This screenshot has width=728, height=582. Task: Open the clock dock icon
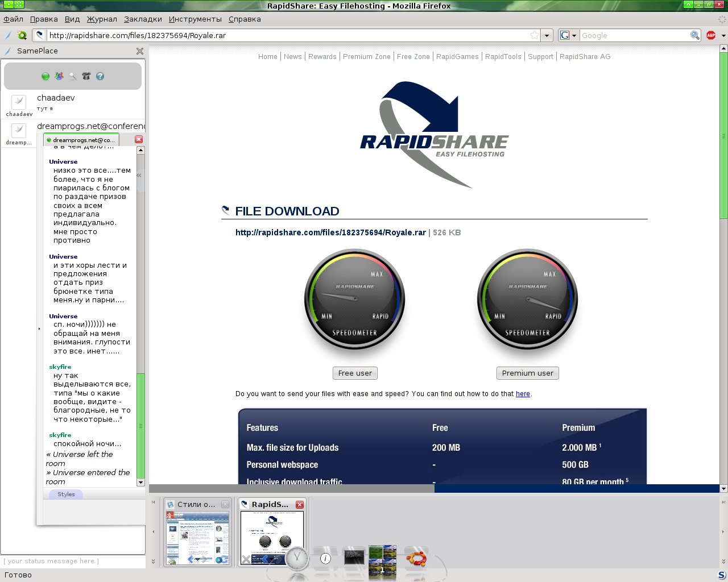(x=297, y=559)
